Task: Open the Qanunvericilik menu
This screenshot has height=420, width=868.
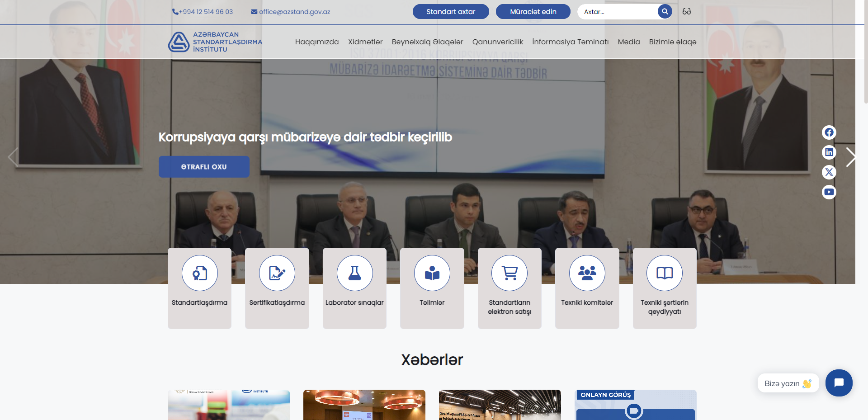Action: pyautogui.click(x=498, y=42)
